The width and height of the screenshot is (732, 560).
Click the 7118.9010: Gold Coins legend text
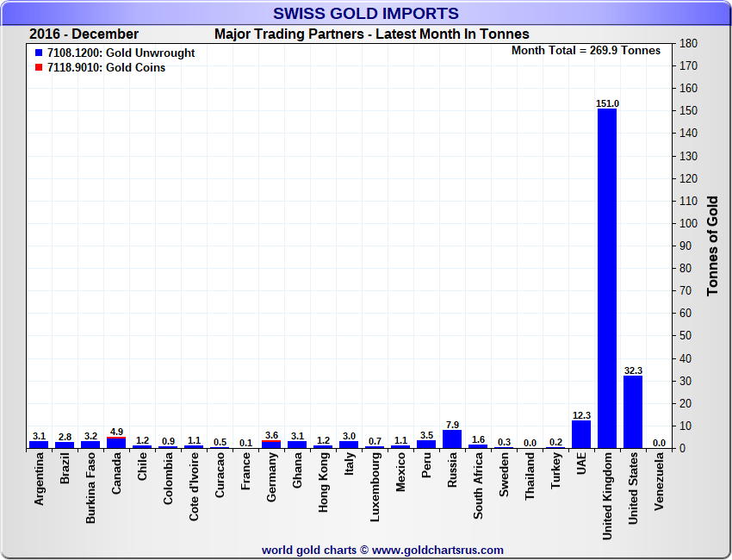point(107,68)
